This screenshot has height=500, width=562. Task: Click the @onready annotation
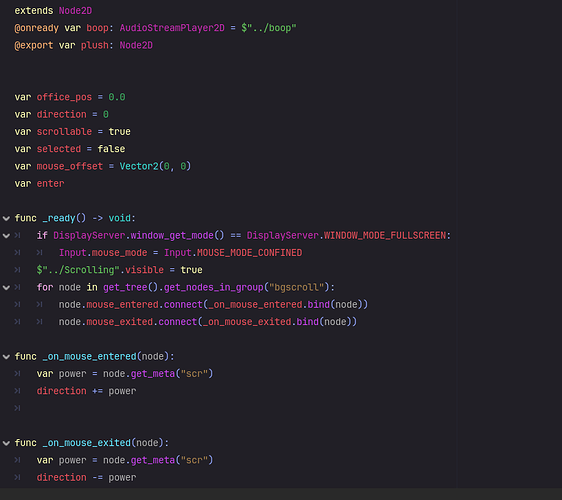(x=37, y=28)
